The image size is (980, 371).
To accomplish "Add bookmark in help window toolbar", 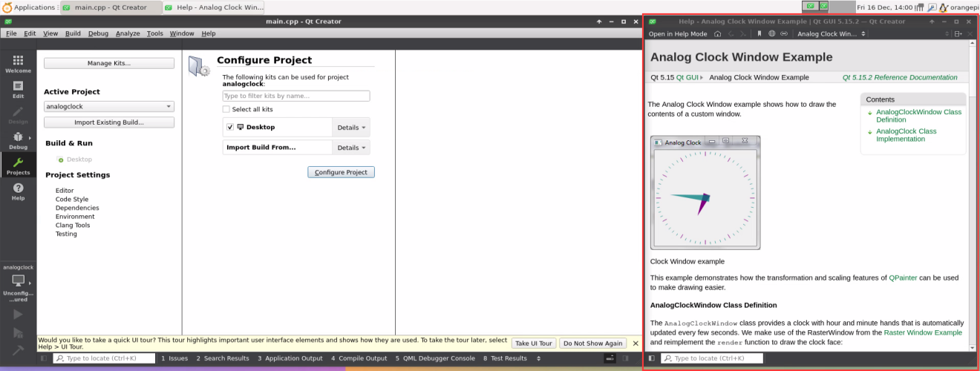I will (x=759, y=33).
